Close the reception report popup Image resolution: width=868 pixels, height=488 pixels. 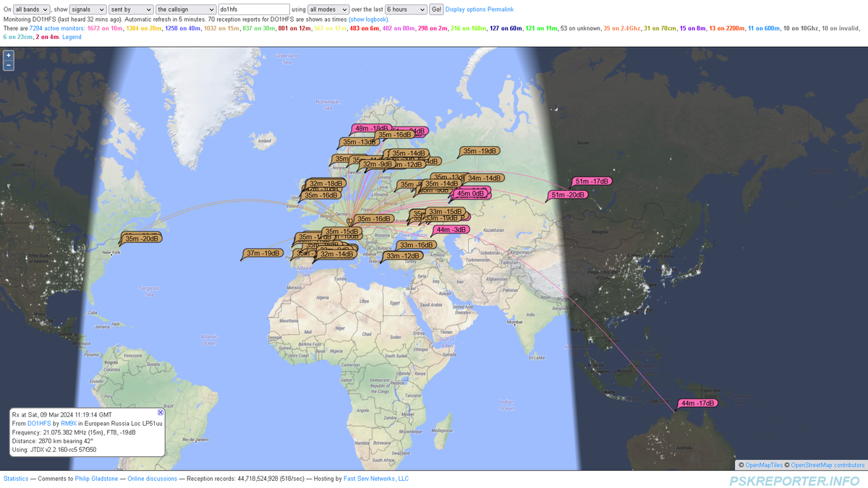pyautogui.click(x=161, y=412)
